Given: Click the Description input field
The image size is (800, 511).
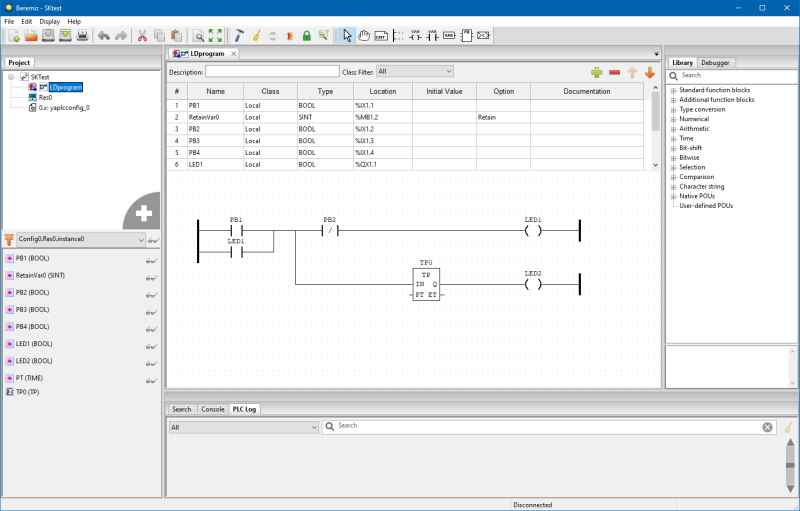Looking at the screenshot, I should click(272, 72).
